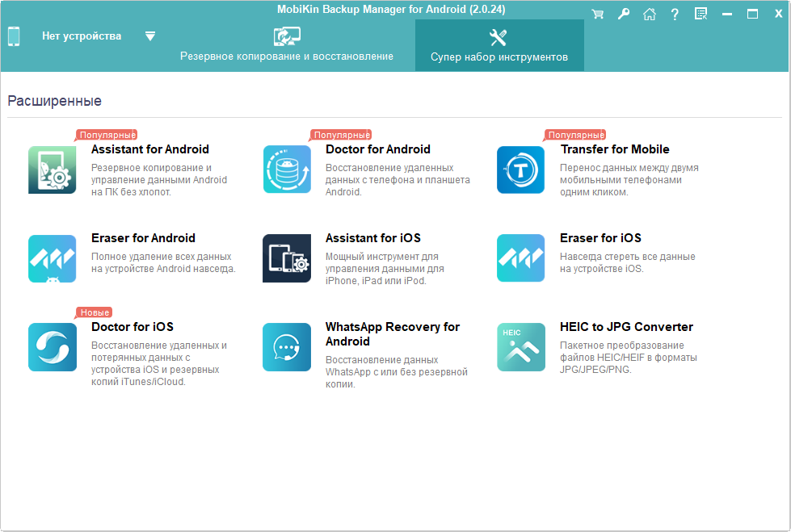Image resolution: width=791 pixels, height=532 pixels.
Task: Open the Eraser for Android app icon
Action: pos(53,258)
